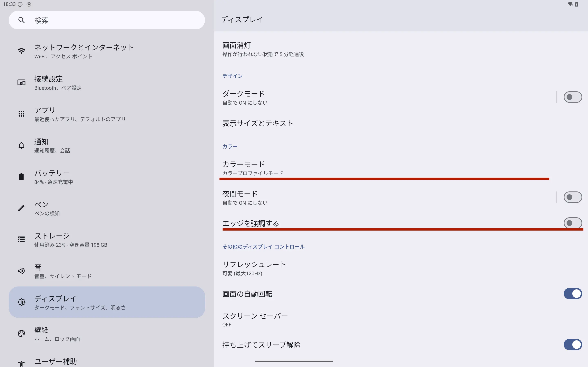Open カラーモード options
The height and width of the screenshot is (367, 588).
(x=401, y=168)
